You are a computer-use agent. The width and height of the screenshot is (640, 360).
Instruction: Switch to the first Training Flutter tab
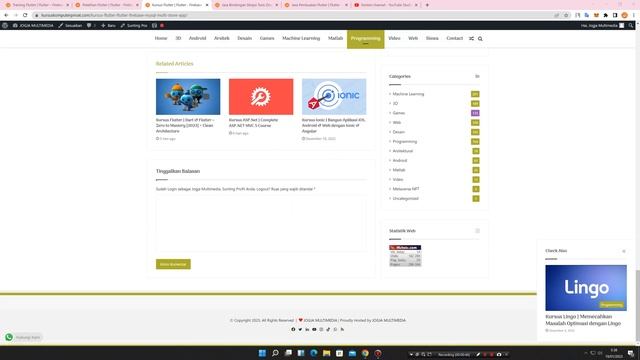37,5
